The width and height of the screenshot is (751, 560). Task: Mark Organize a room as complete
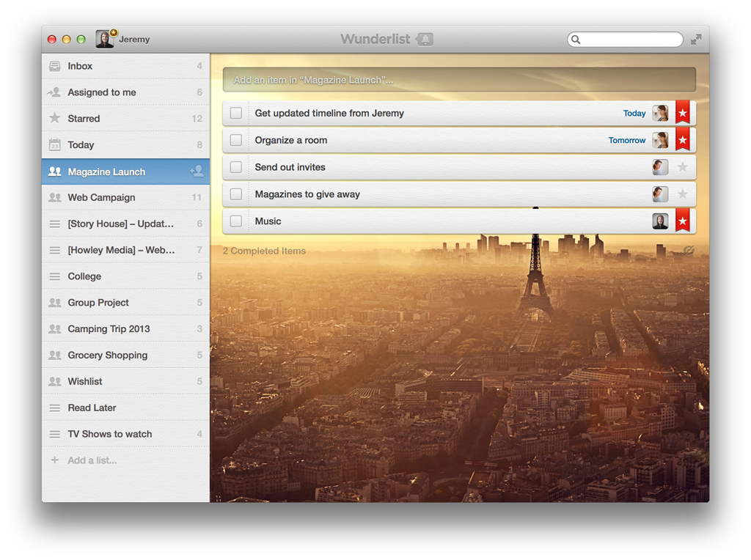pos(236,140)
